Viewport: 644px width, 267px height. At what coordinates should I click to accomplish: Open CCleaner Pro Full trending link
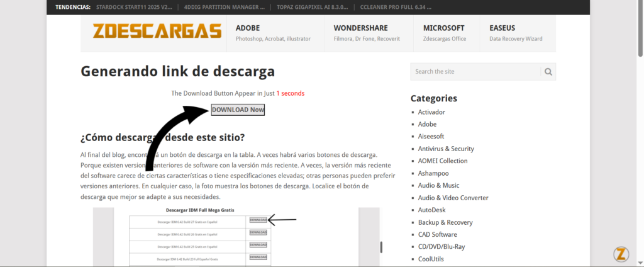click(396, 7)
